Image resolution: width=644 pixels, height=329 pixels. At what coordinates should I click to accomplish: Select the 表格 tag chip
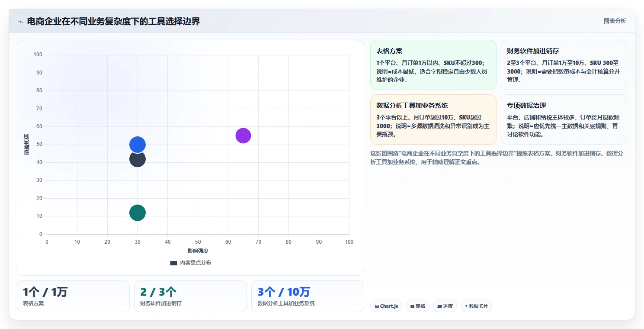pyautogui.click(x=418, y=306)
